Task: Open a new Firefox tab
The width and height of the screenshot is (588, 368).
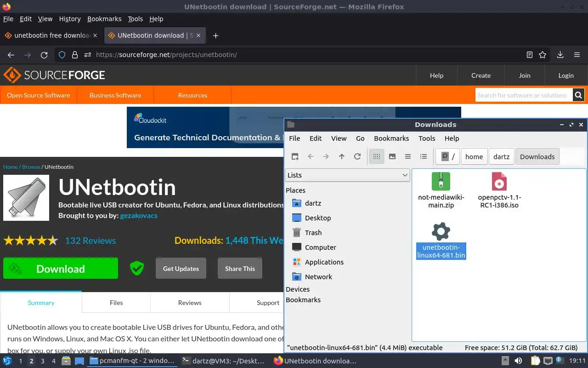Action: [x=215, y=35]
